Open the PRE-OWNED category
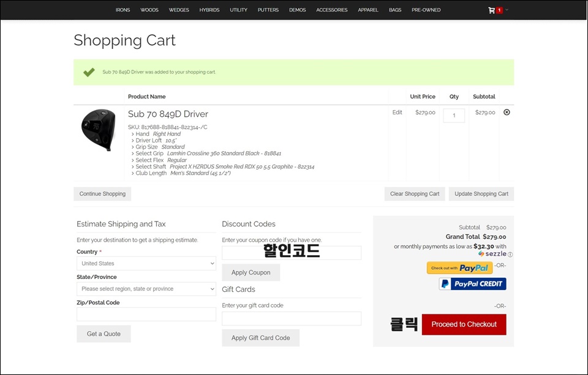The image size is (588, 375). coord(426,10)
